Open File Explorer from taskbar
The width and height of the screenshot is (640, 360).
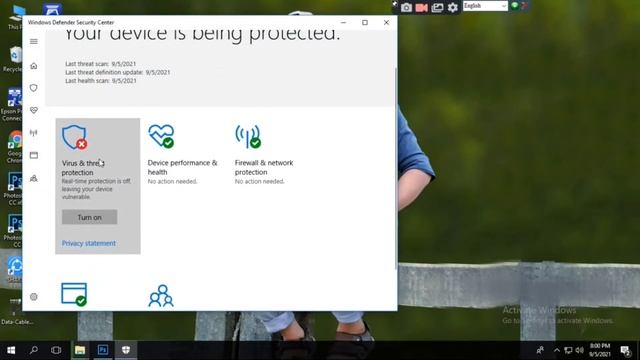coord(80,350)
